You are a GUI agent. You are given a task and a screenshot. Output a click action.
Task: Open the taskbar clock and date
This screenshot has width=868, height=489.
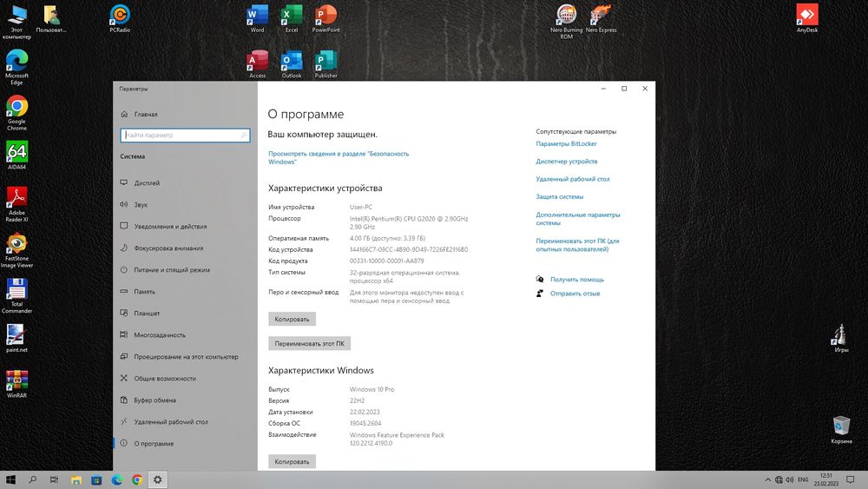pyautogui.click(x=826, y=479)
